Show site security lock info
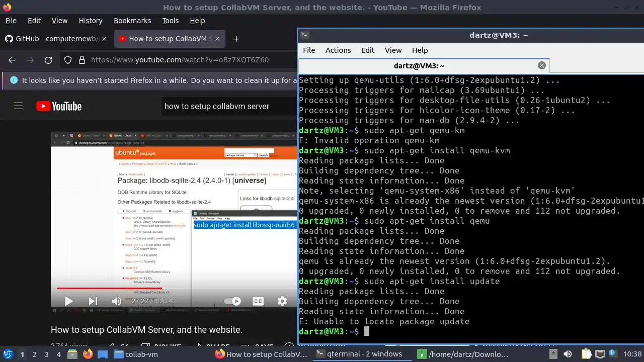 point(82,60)
